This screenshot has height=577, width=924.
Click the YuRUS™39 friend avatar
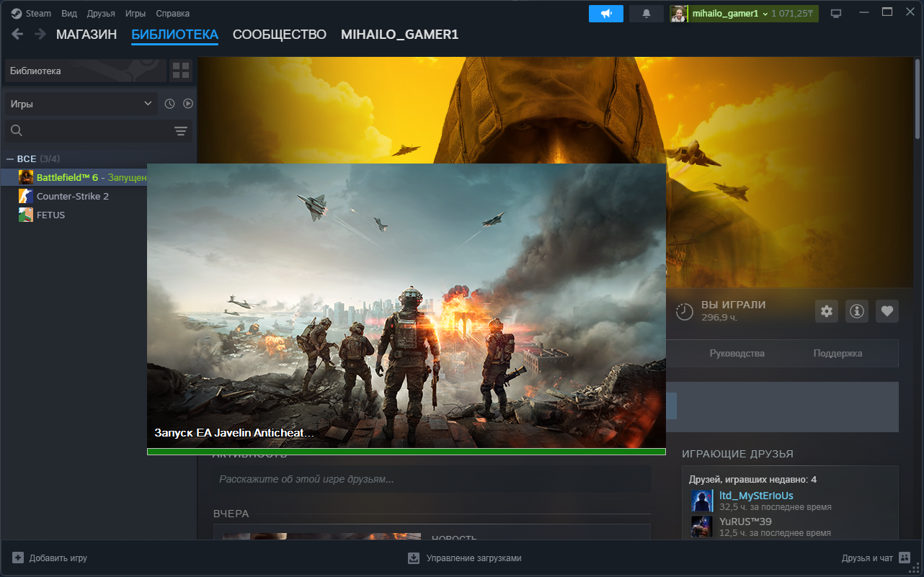pos(702,527)
